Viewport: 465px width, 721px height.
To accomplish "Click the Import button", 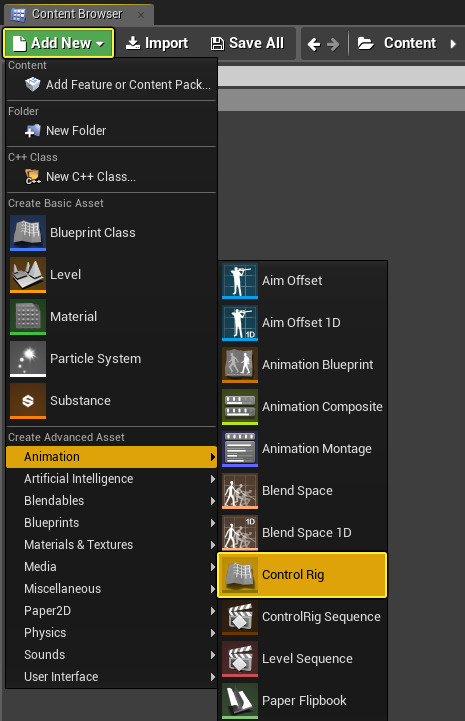I will (157, 43).
